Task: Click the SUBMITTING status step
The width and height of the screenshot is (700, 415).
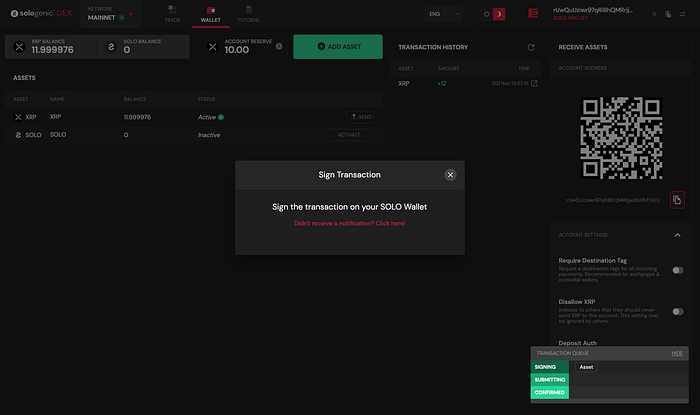Action: click(550, 380)
